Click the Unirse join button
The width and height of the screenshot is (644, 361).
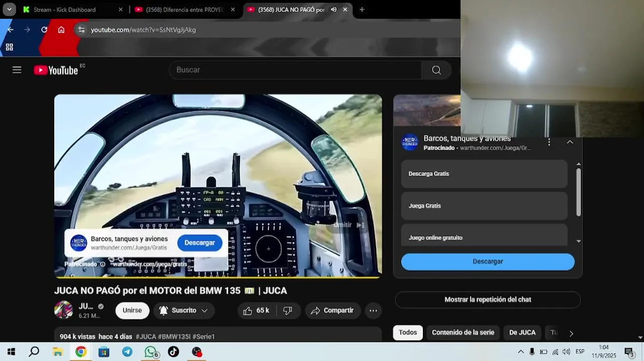point(132,310)
